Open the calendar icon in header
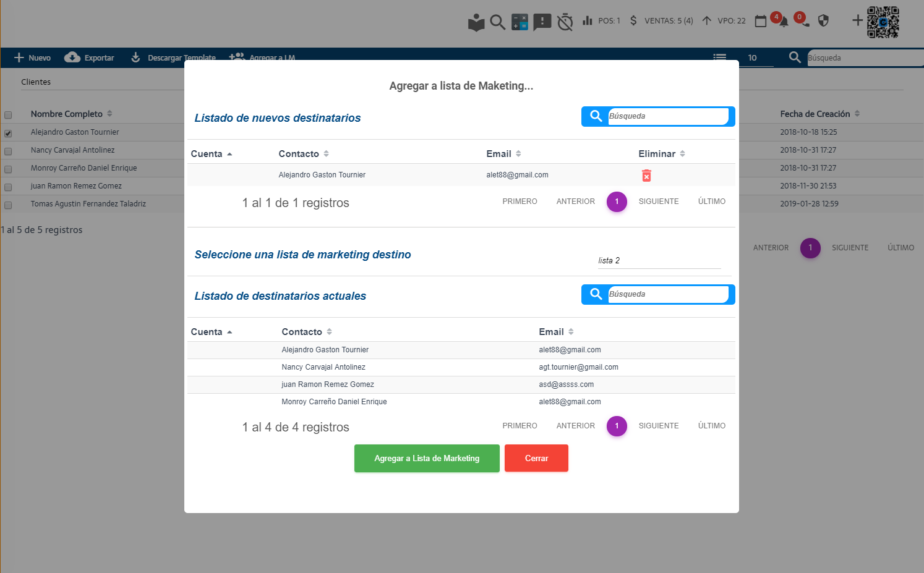This screenshot has width=924, height=573. coord(761,21)
